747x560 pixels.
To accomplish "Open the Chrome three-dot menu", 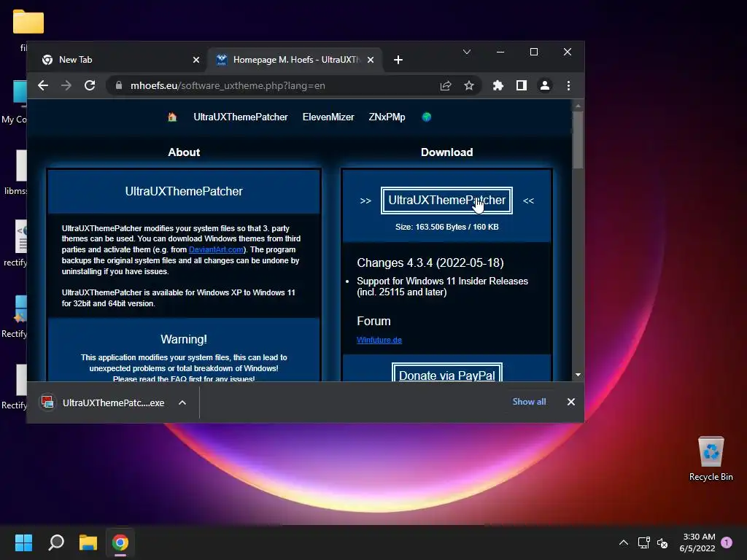I will 568,86.
